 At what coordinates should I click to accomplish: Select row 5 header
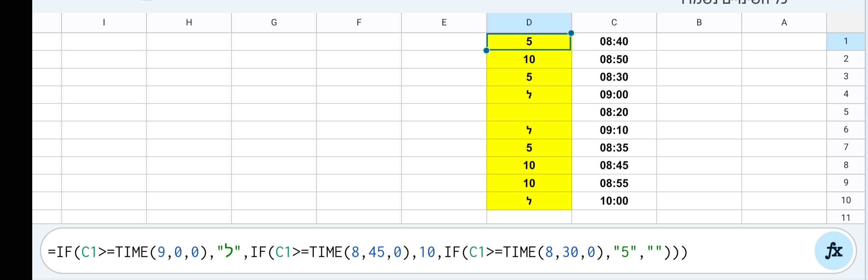[846, 112]
